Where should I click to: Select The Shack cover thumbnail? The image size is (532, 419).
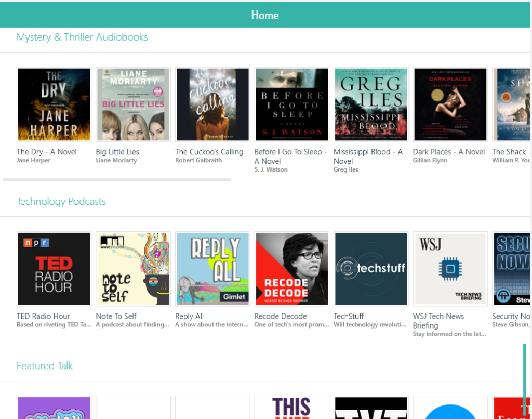(x=511, y=104)
